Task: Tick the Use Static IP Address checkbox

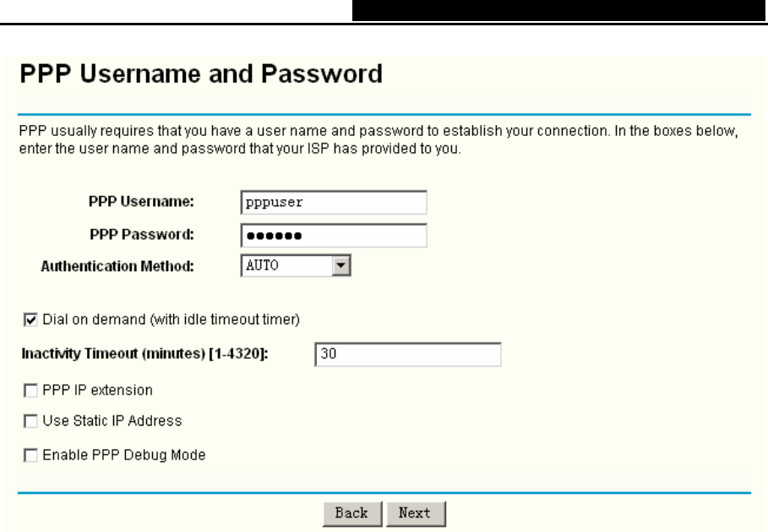Action: 30,421
